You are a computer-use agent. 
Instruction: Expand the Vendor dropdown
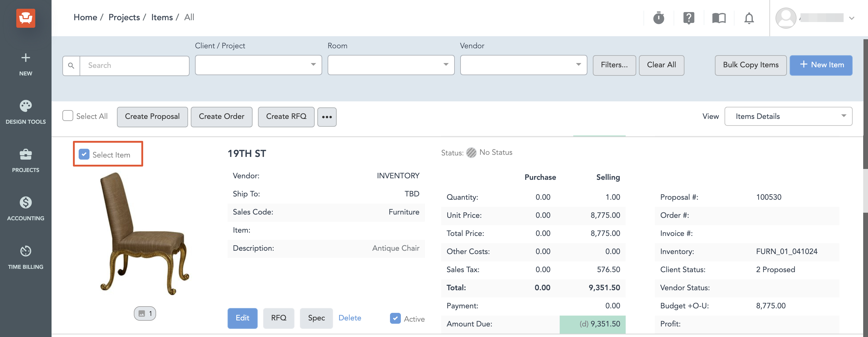523,65
